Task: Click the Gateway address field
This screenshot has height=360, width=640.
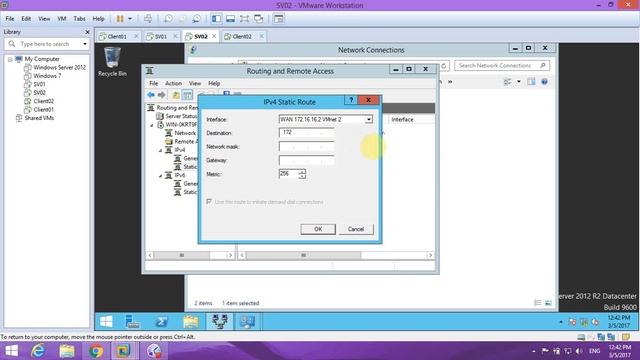Action: click(307, 160)
